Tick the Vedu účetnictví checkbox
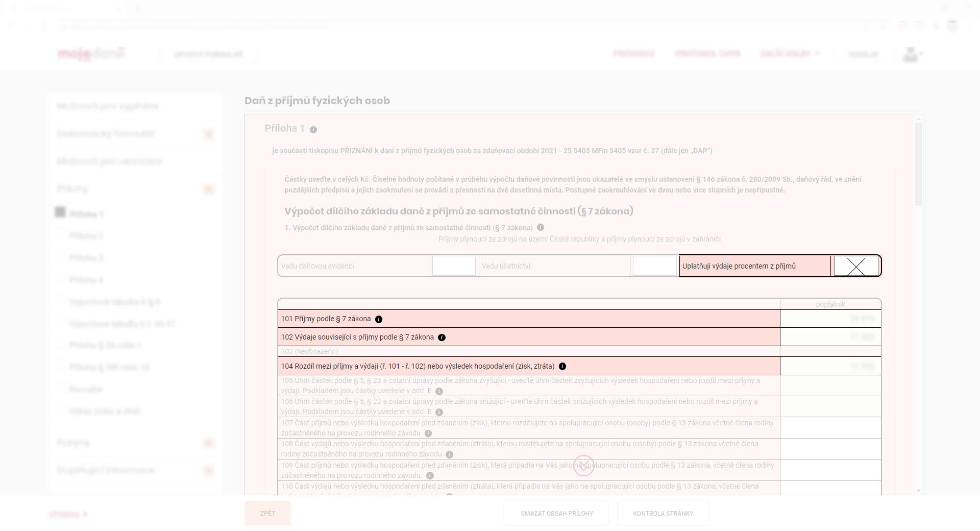The width and height of the screenshot is (980, 531). (x=654, y=266)
